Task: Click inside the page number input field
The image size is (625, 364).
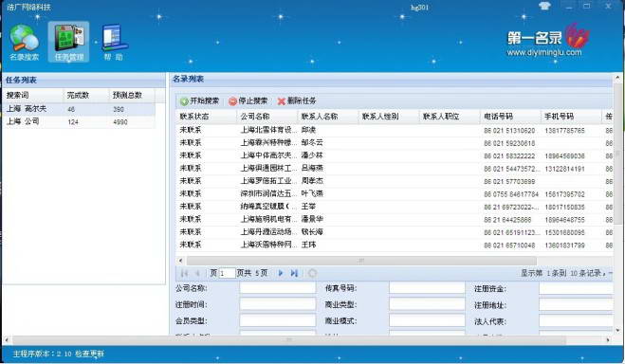Action: pos(227,273)
